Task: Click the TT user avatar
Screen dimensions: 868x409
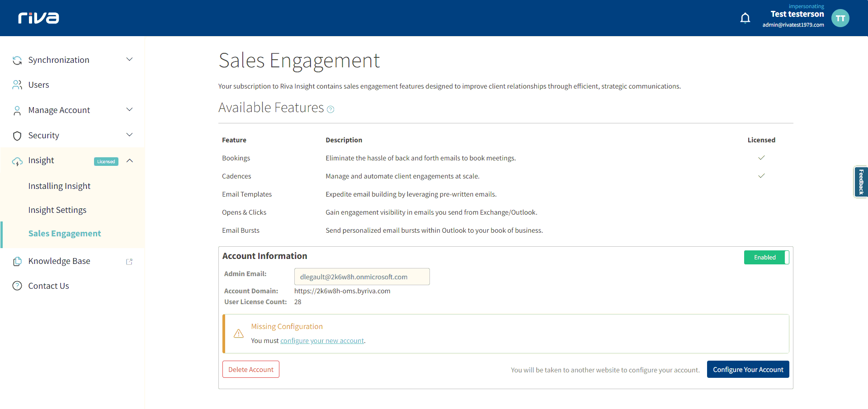Action: point(841,18)
